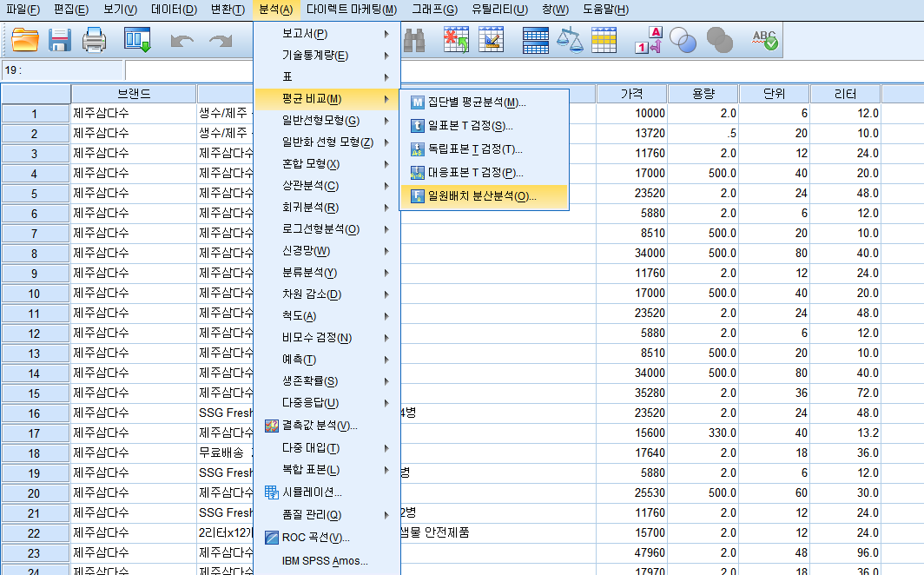Screen dimensions: 924x575
Task: Print the data with the printer icon
Action: (95, 41)
